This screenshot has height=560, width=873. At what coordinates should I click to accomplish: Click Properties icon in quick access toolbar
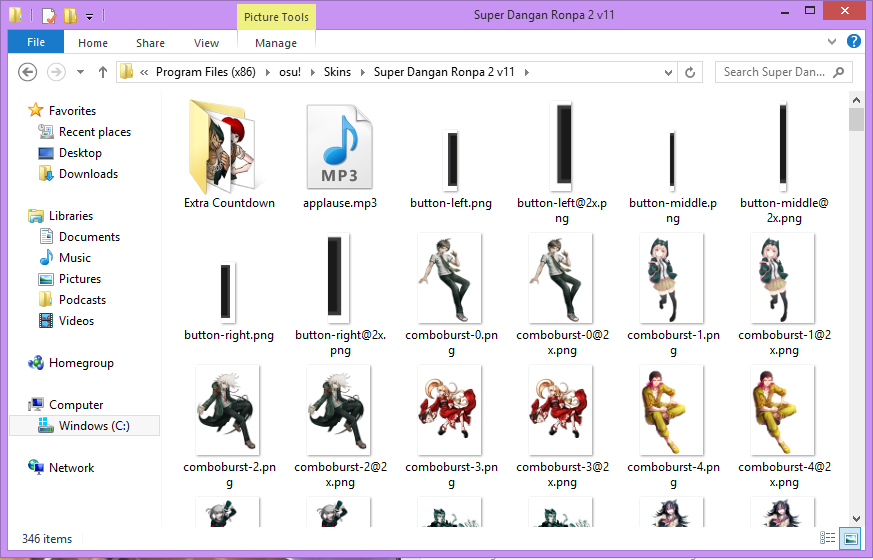pyautogui.click(x=49, y=15)
